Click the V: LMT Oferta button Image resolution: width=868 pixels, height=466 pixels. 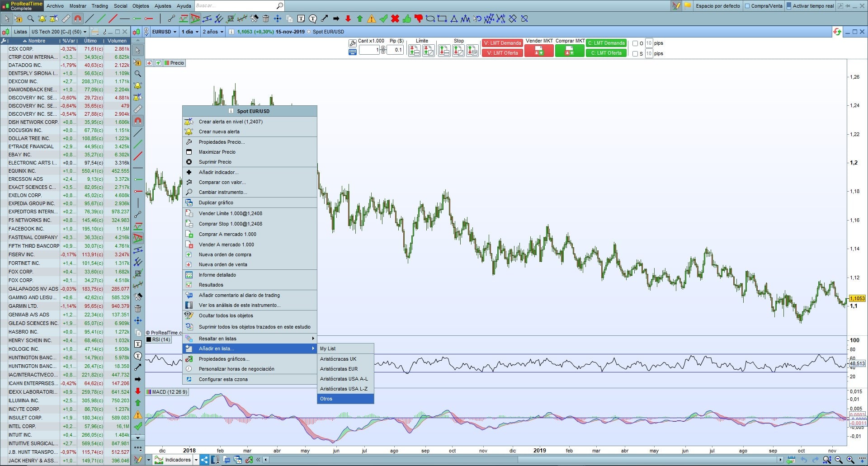(x=502, y=53)
